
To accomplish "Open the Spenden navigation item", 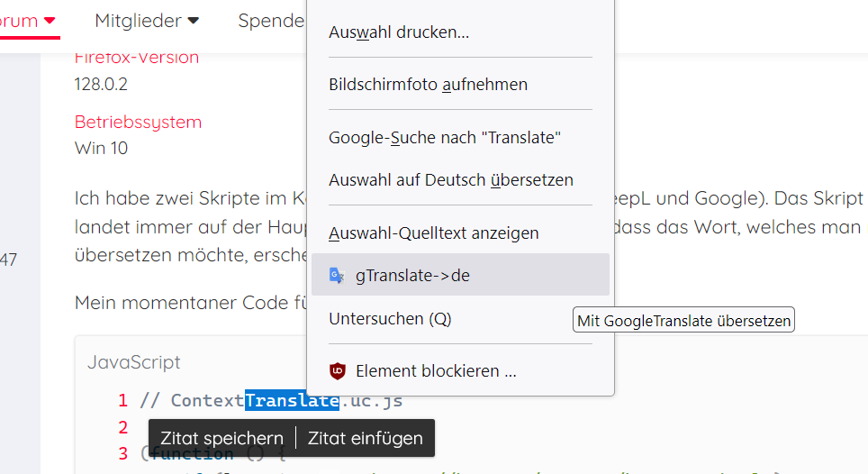I will pyautogui.click(x=271, y=20).
